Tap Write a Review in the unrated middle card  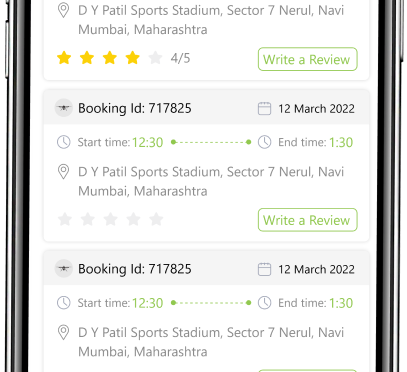pyautogui.click(x=307, y=220)
